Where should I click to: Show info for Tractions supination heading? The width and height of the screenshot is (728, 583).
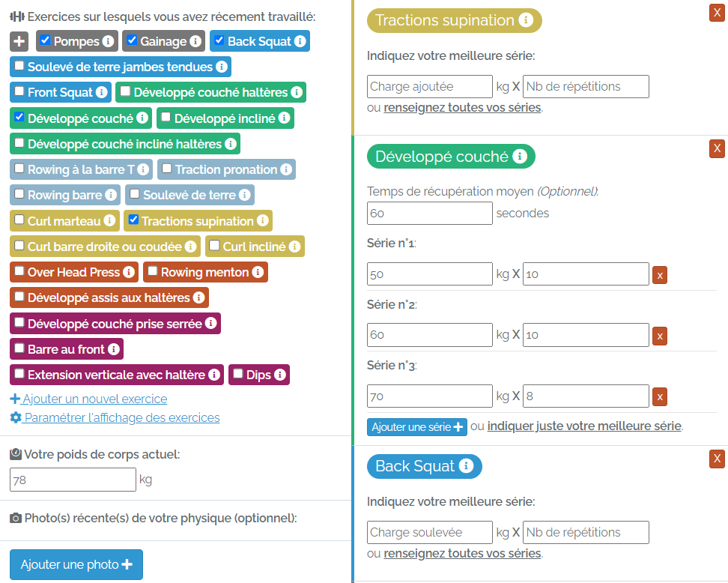tap(526, 20)
